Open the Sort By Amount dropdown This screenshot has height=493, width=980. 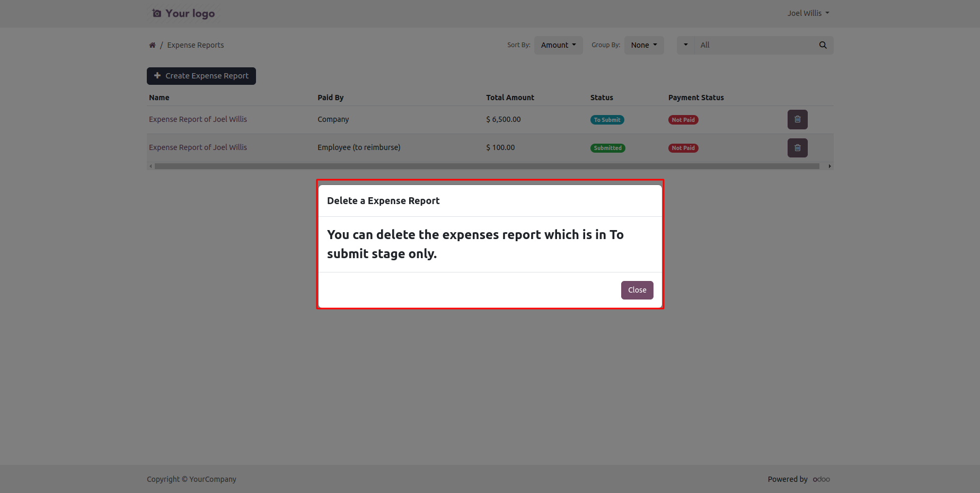pyautogui.click(x=558, y=45)
